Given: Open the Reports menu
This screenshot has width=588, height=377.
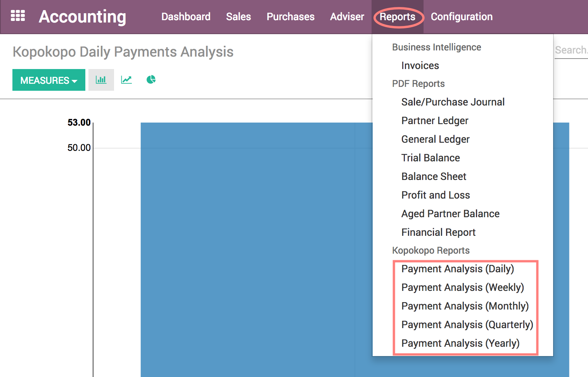Looking at the screenshot, I should pos(398,17).
